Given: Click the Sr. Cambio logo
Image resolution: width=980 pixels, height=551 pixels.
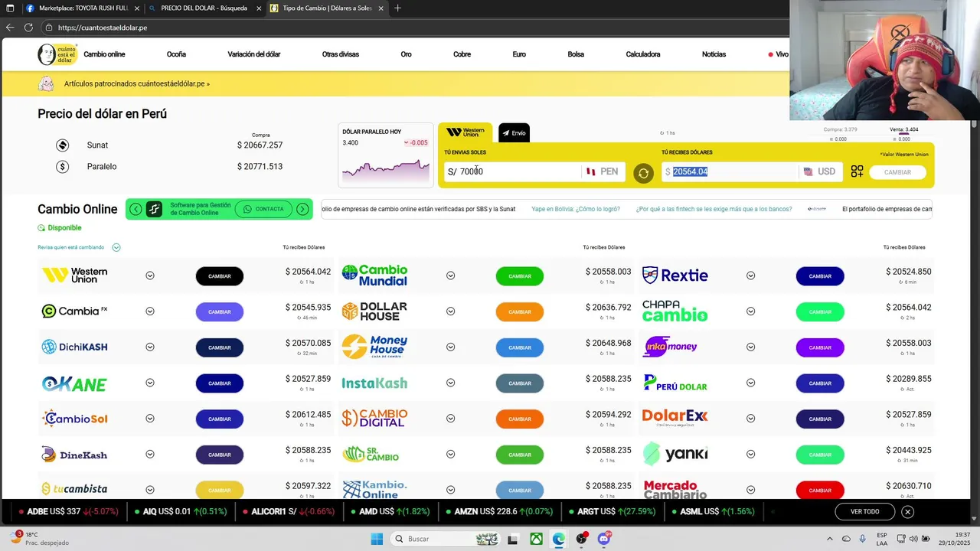Looking at the screenshot, I should (x=371, y=455).
